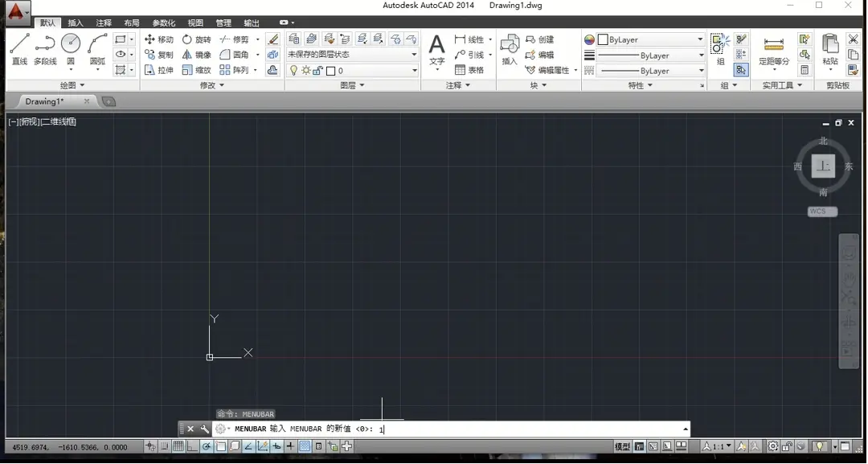This screenshot has height=464, width=868.
Task: Open the AutoCAD application menu button
Action: pyautogui.click(x=18, y=12)
